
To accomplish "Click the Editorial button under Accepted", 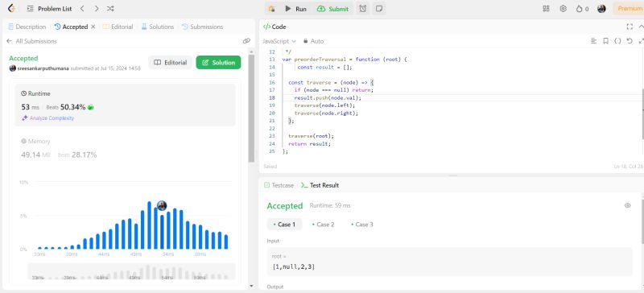I will [170, 63].
